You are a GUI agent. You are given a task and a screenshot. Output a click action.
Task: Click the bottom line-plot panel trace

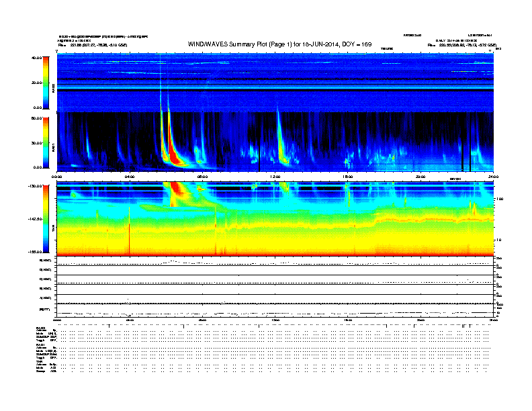(275, 312)
